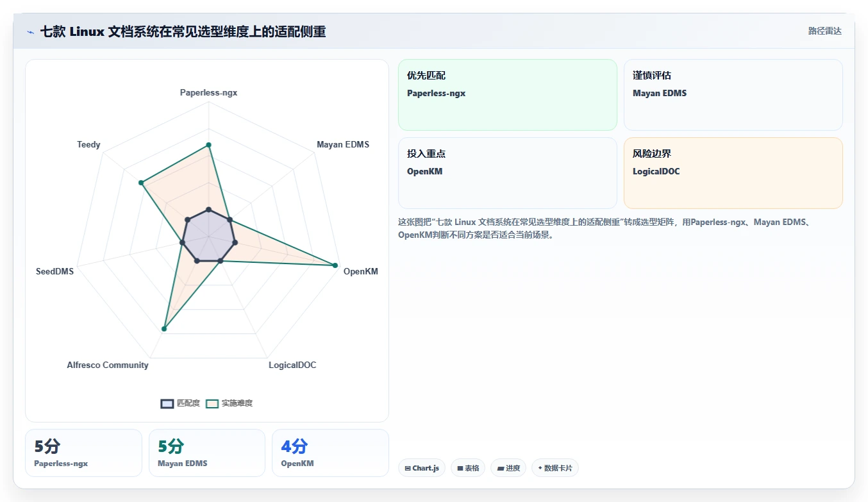The image size is (868, 502).
Task: Select the 进度 tag chip
Action: [508, 468]
